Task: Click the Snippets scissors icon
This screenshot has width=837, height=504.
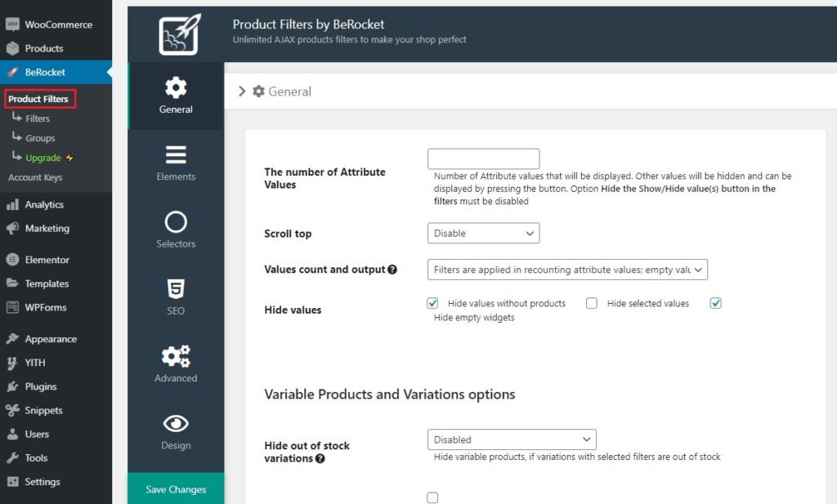Action: click(12, 410)
